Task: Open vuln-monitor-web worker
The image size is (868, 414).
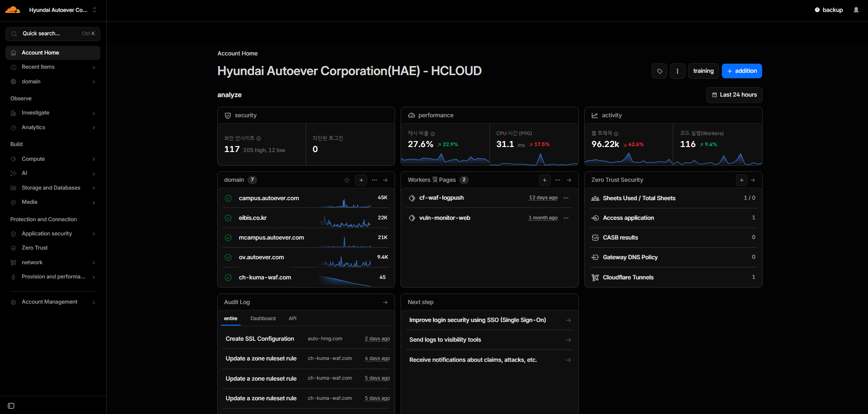Action: pyautogui.click(x=445, y=218)
